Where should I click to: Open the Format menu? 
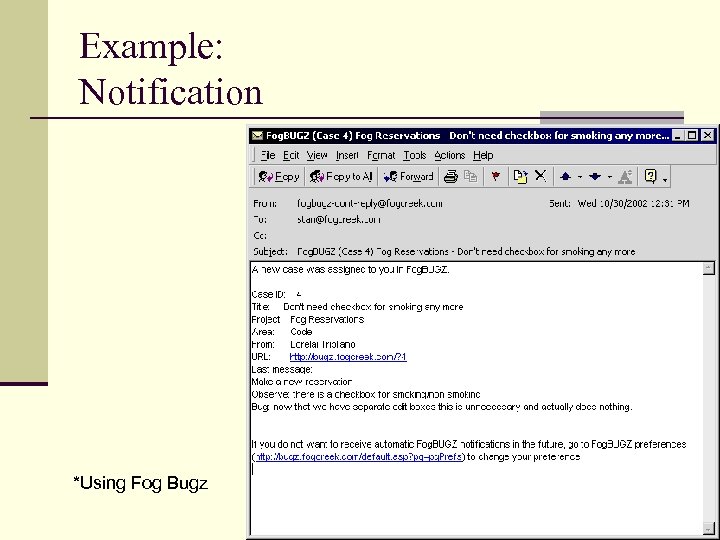pos(381,155)
